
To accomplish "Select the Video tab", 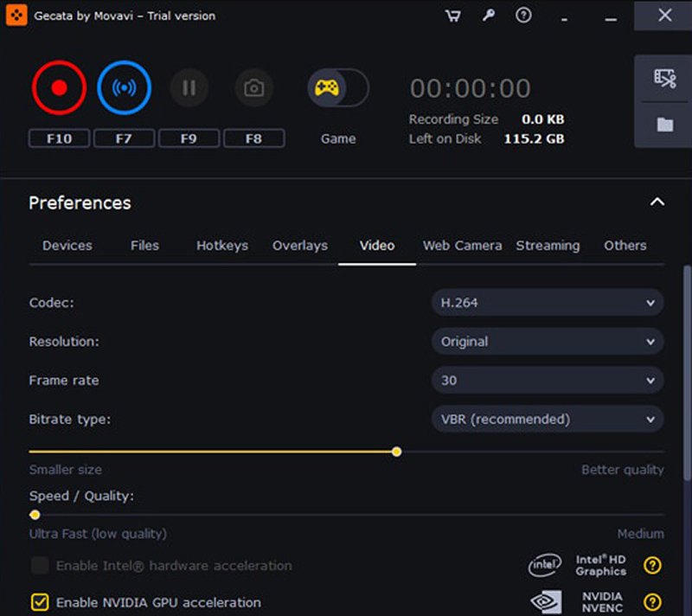I will (x=377, y=246).
